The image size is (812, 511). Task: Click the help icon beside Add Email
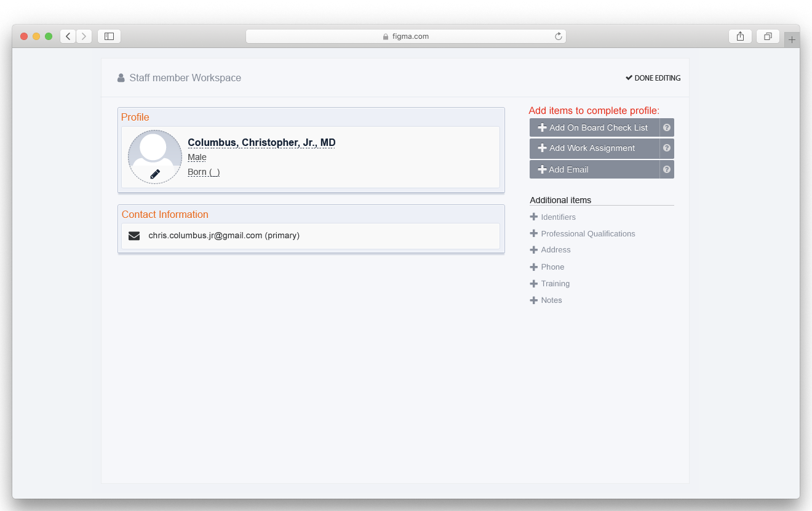[x=667, y=169]
